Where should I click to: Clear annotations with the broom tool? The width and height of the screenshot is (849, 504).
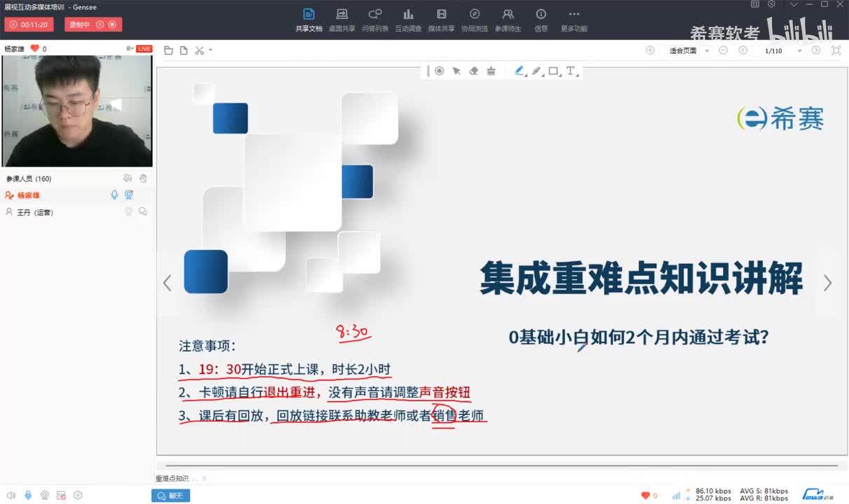coord(490,71)
